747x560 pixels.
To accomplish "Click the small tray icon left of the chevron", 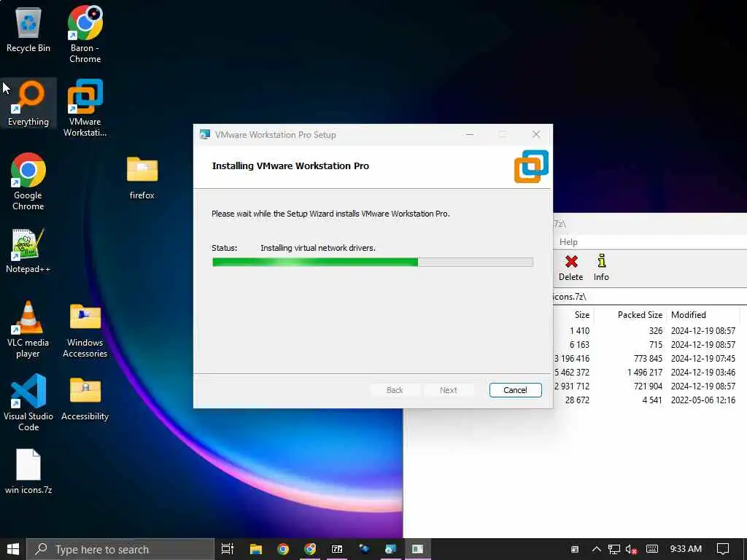I will click(x=575, y=549).
